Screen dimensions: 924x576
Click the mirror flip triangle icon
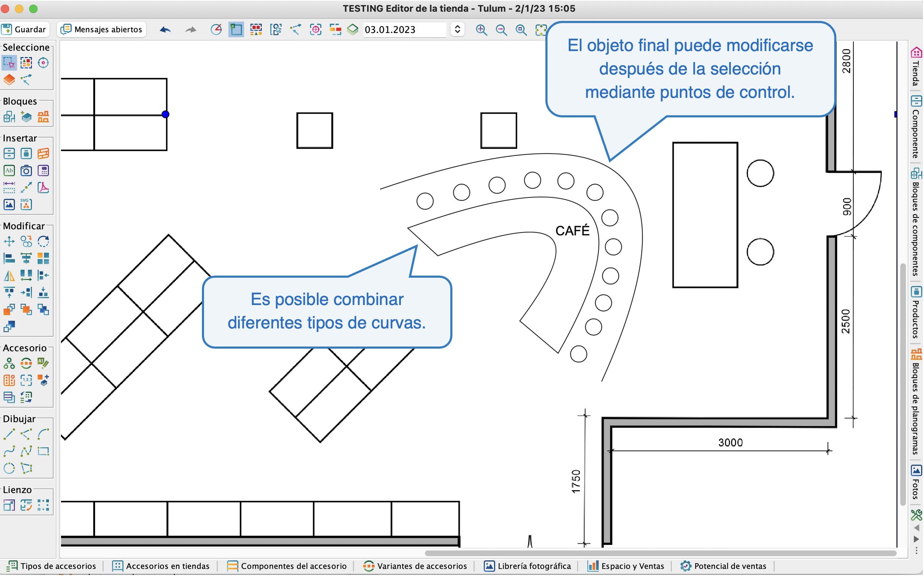pos(9,276)
